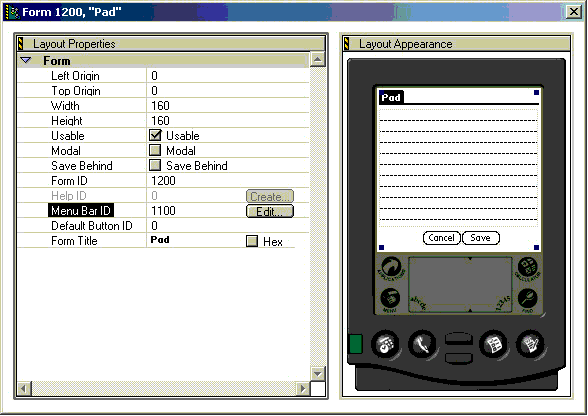
Task: Click the Date Book hardware button icon
Action: [x=386, y=344]
